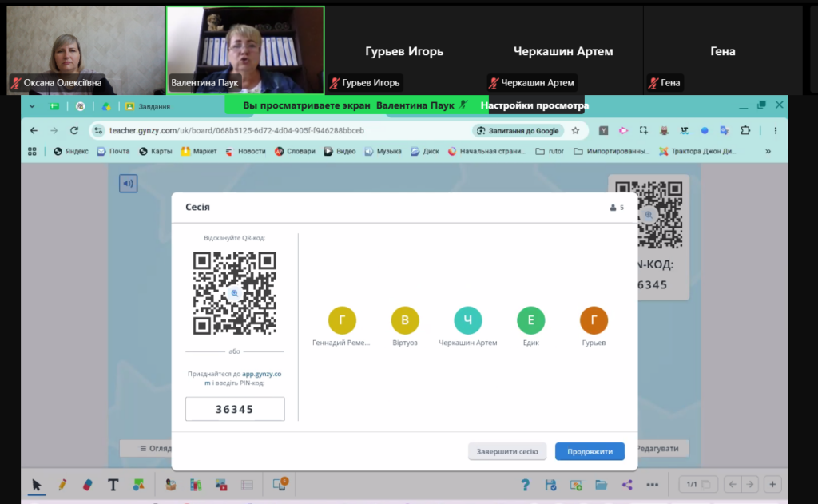This screenshot has height=504, width=818.
Task: Click the help question mark icon
Action: coord(525,485)
